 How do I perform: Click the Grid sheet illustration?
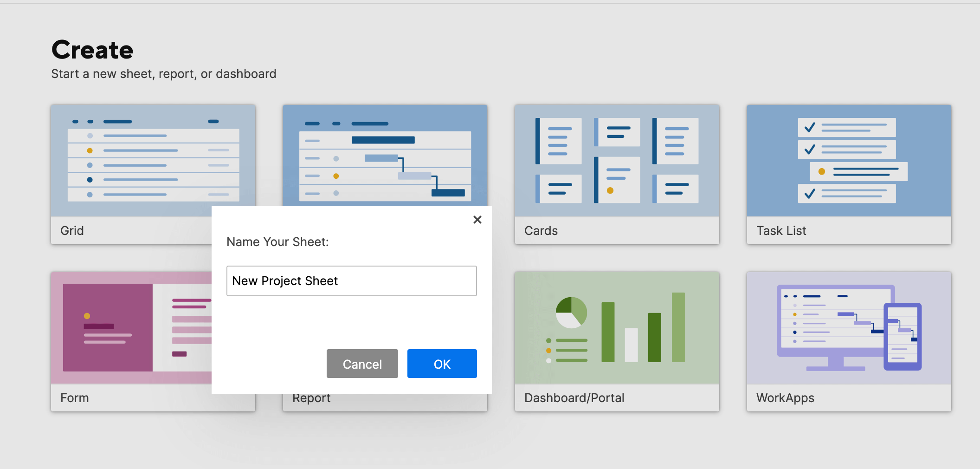point(153,160)
